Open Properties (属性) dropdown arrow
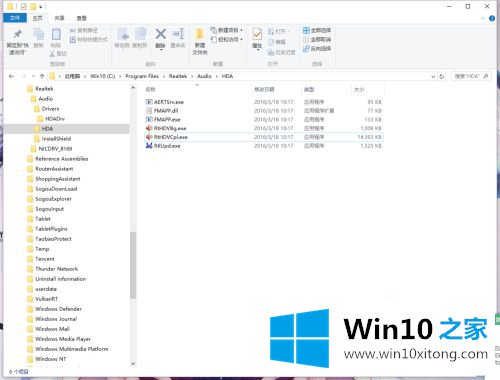Image resolution: width=500 pixels, height=380 pixels. 257,49
